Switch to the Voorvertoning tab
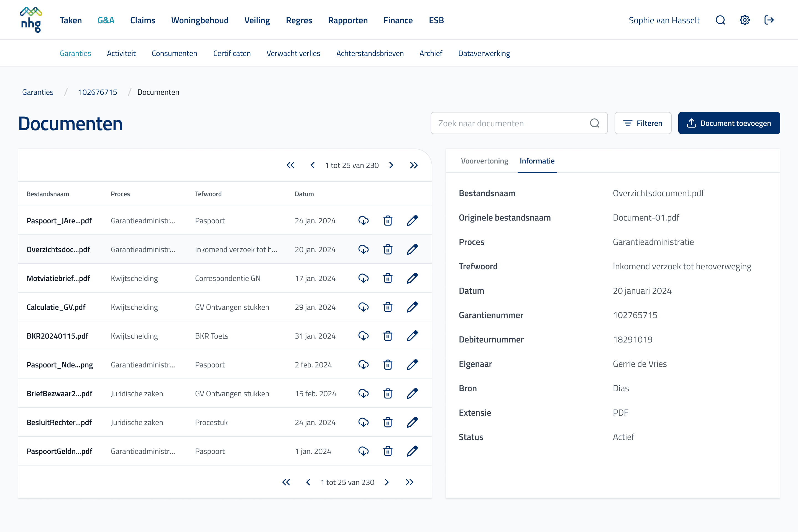Screen dimensions: 798x532 (x=484, y=161)
